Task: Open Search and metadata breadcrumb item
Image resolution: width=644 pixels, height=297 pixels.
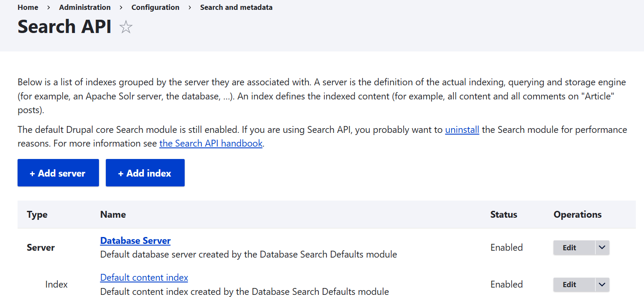Action: [x=236, y=7]
